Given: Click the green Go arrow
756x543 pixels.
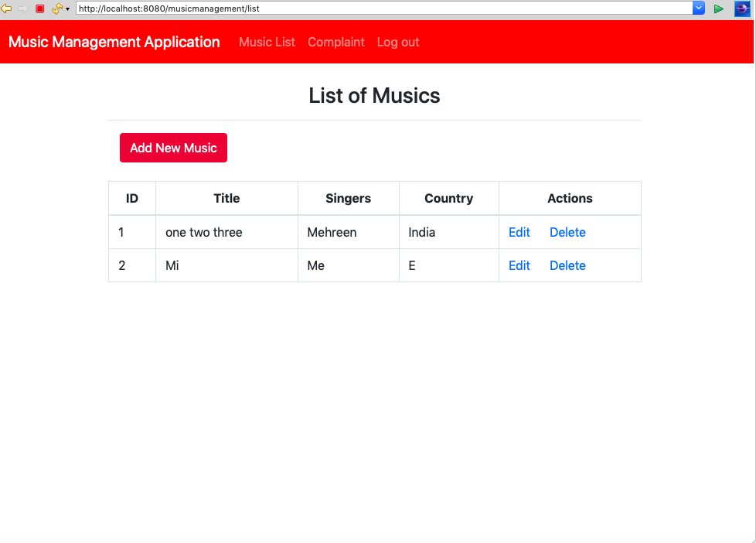Looking at the screenshot, I should (x=717, y=9).
